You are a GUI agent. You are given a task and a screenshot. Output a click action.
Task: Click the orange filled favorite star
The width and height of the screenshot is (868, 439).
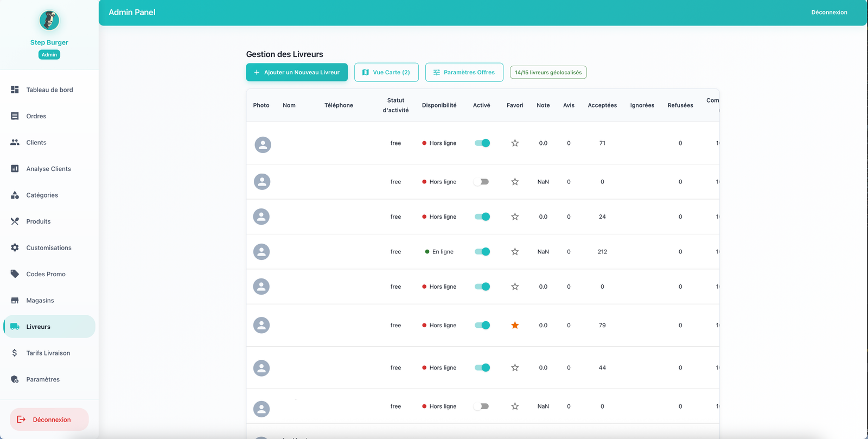click(515, 326)
